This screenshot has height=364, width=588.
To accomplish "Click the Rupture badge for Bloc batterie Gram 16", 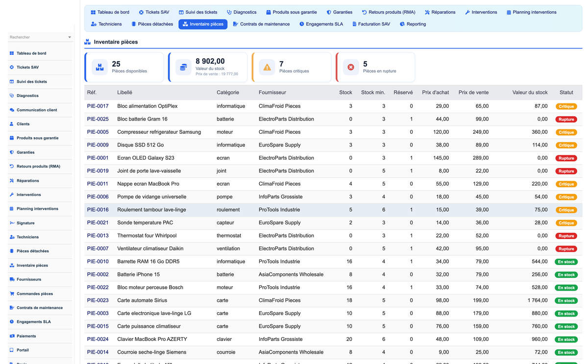I will point(566,120).
